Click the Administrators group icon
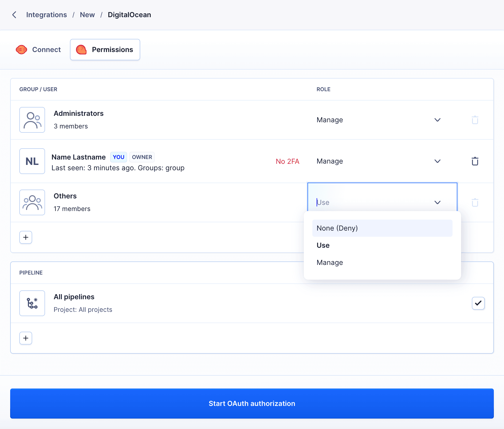The height and width of the screenshot is (429, 504). 32,120
